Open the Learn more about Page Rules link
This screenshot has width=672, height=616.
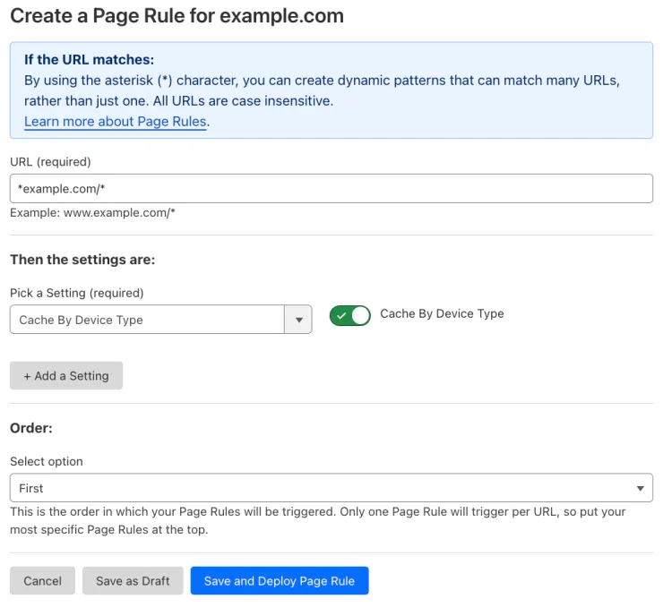click(x=116, y=122)
